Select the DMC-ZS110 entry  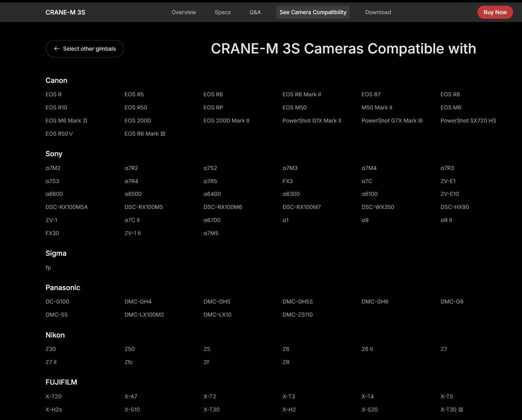point(297,314)
